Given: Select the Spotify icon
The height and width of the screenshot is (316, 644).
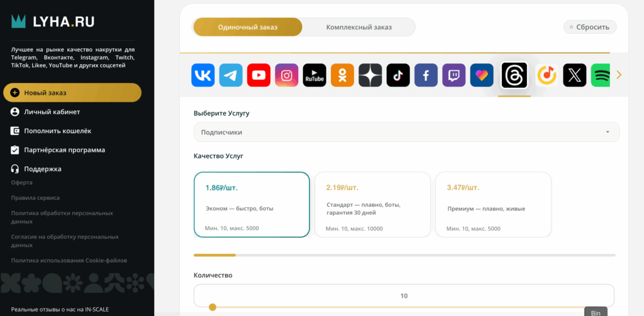Looking at the screenshot, I should pos(601,76).
